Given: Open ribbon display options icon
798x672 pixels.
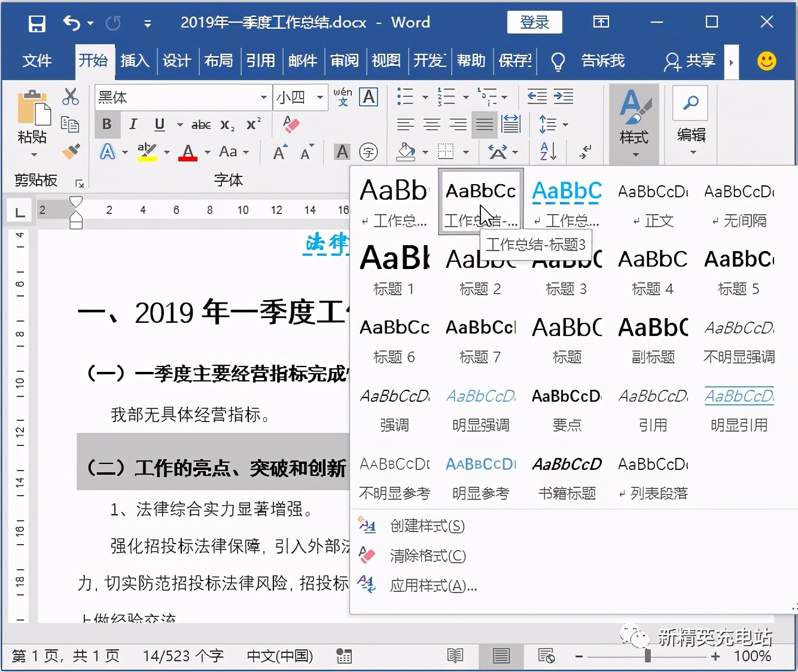Looking at the screenshot, I should (601, 22).
